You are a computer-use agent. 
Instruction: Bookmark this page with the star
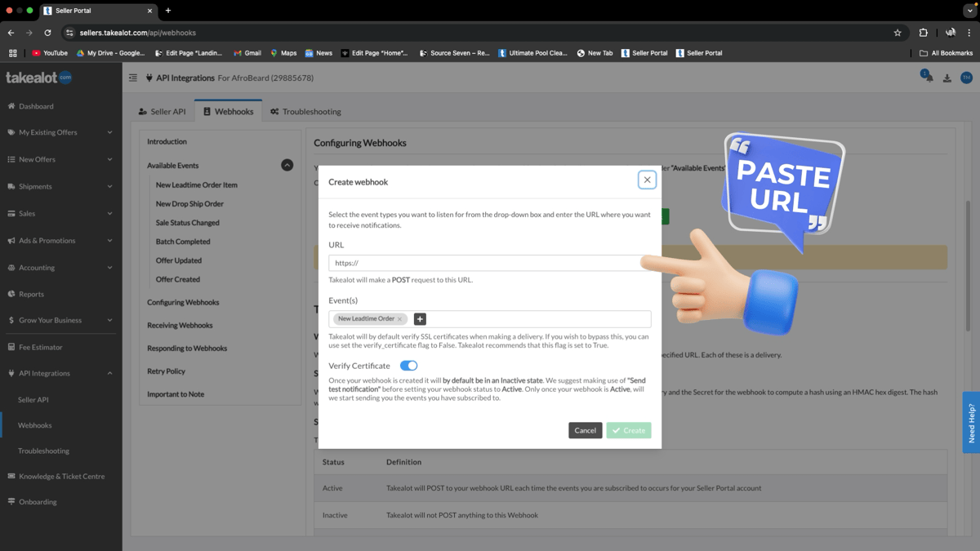[x=898, y=33]
